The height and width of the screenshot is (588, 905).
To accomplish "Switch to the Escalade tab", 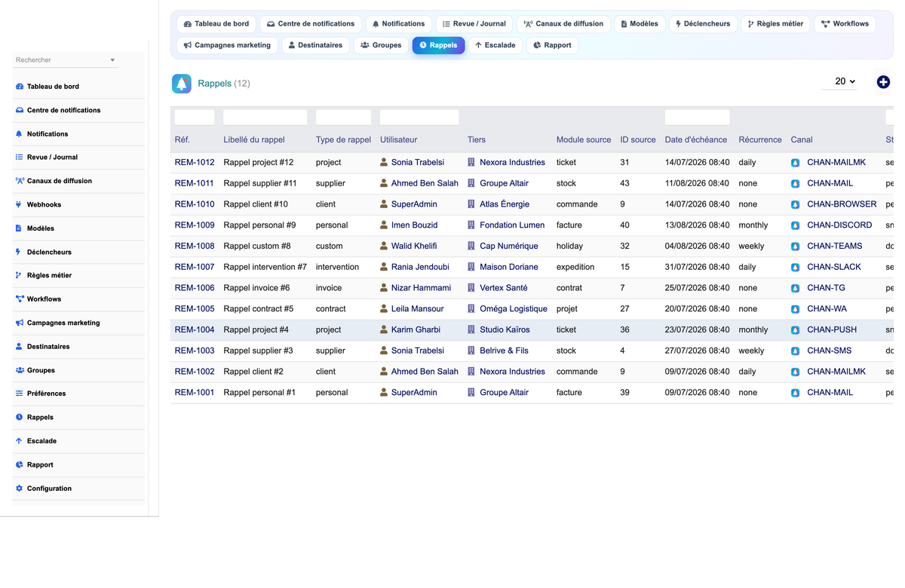I will coord(495,45).
